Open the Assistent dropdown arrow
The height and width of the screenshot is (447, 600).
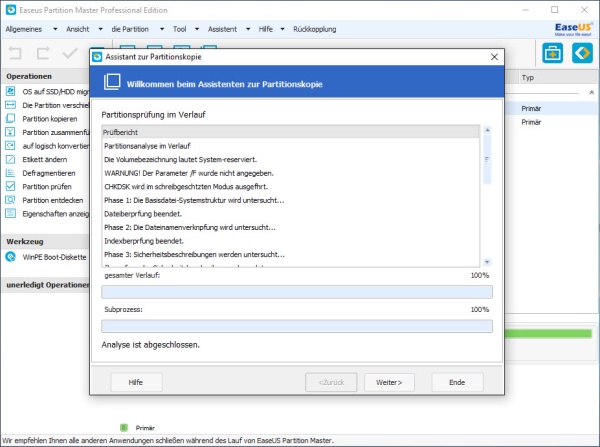coord(248,29)
